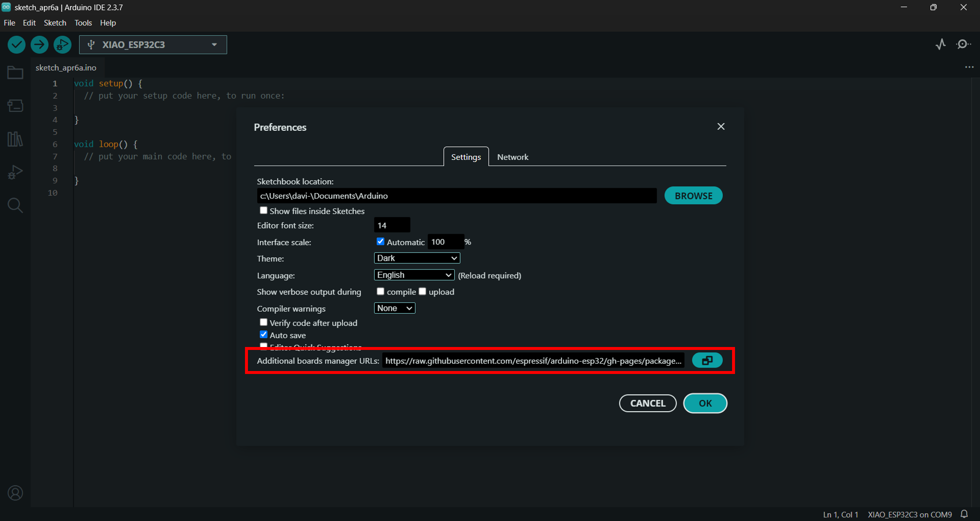Open the Compiler warnings dropdown
The height and width of the screenshot is (521, 980).
point(394,308)
